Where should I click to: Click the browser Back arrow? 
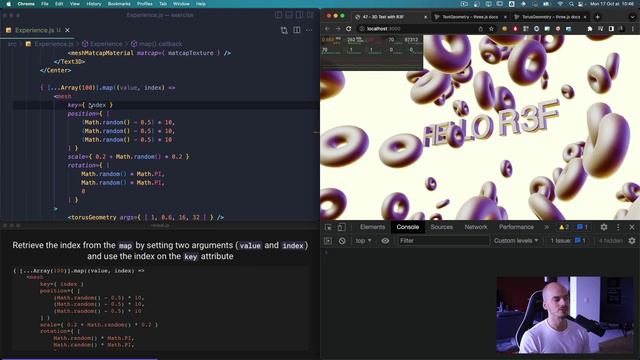point(327,29)
